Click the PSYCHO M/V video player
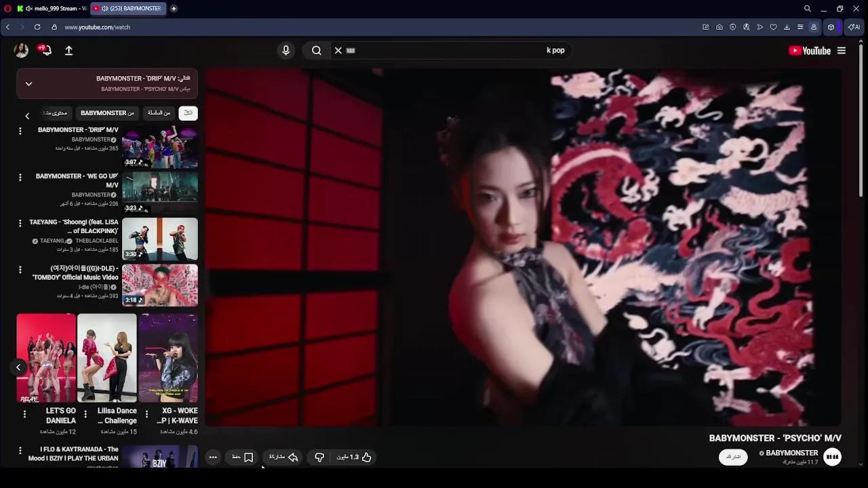 tap(524, 247)
